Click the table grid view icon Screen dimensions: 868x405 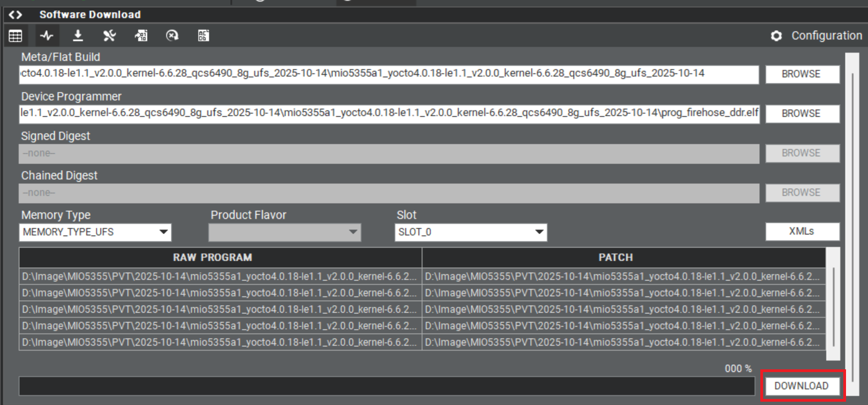click(15, 36)
